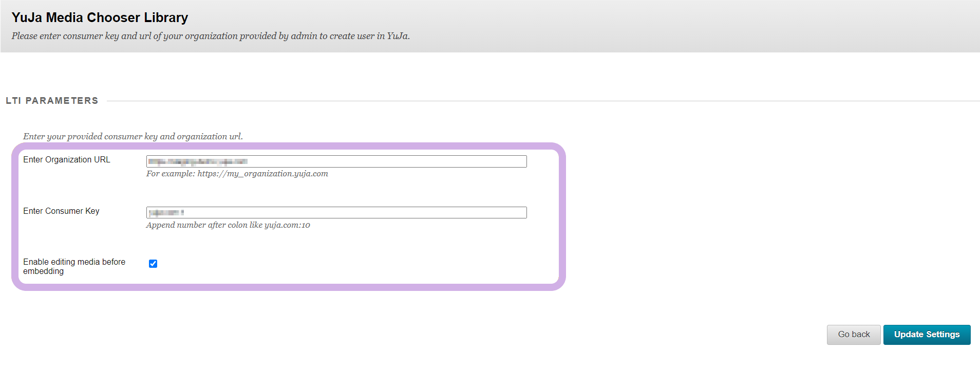This screenshot has width=980, height=367.
Task: Uncheck Enable editing media before embedding
Action: point(153,264)
